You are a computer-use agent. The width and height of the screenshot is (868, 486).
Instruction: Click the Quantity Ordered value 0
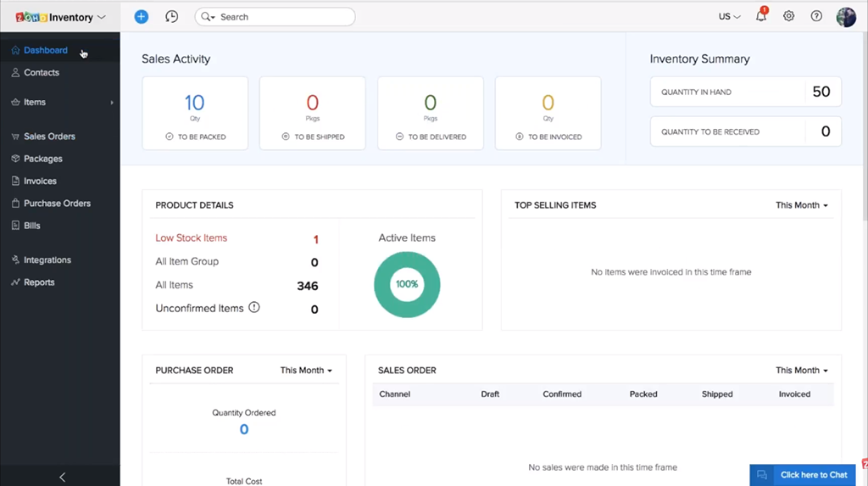243,429
